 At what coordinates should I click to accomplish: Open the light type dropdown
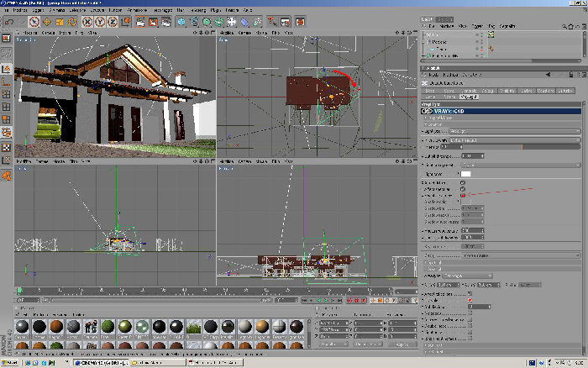pos(514,131)
